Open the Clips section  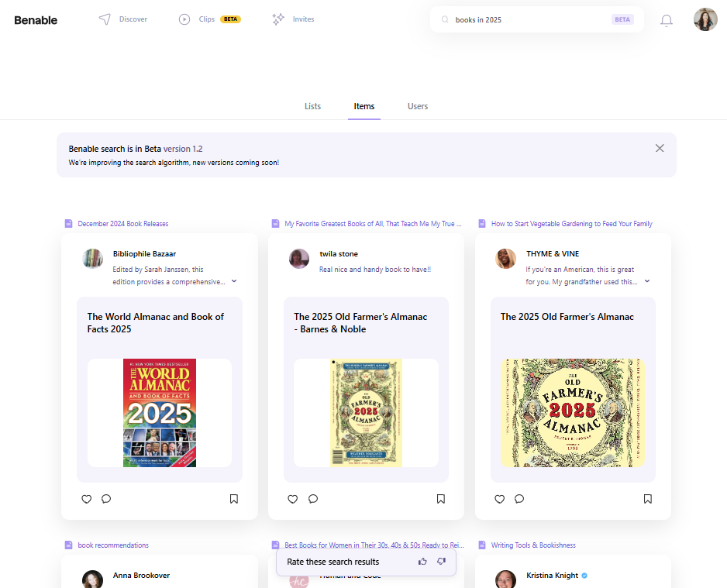click(207, 19)
